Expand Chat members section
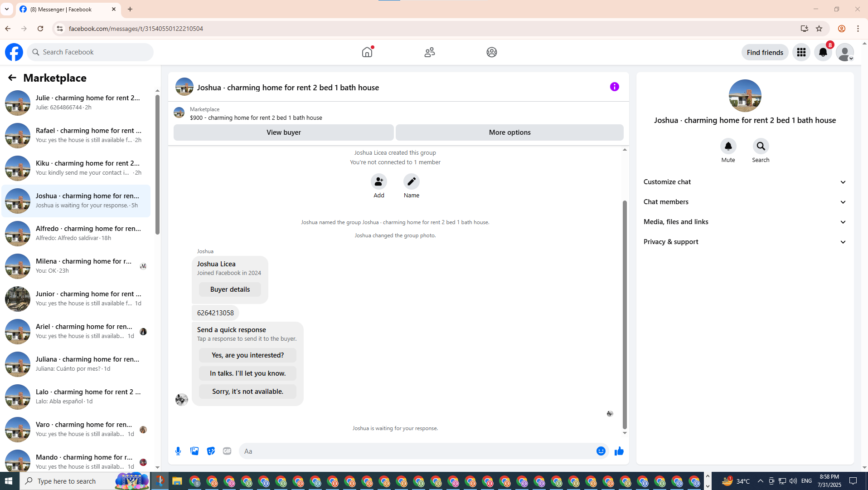 click(745, 202)
